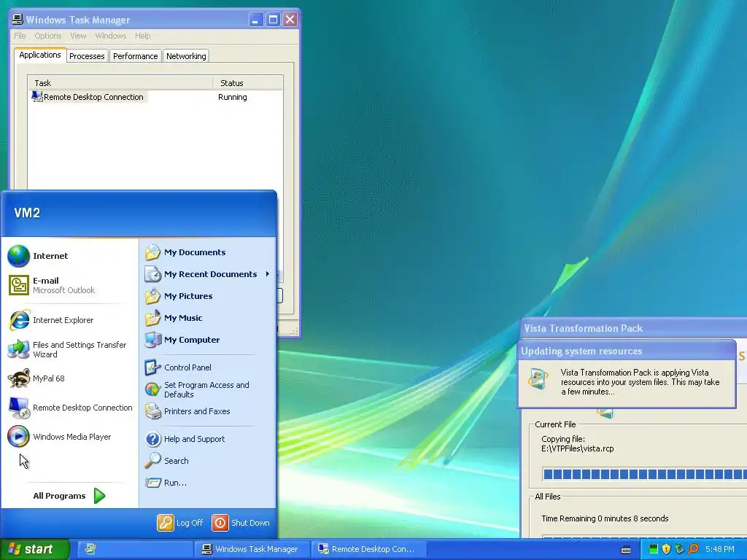Launch Windows Media Player
Viewport: 747px width, 560px height.
tap(60, 437)
